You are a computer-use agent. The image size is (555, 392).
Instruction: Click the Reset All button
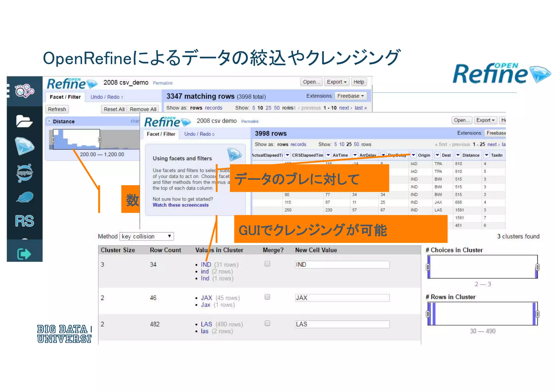114,109
